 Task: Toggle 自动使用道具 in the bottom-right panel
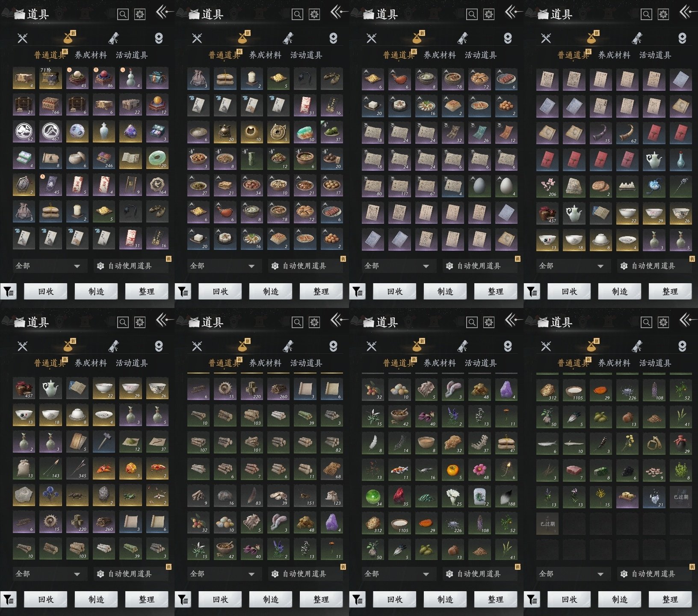[x=653, y=574]
